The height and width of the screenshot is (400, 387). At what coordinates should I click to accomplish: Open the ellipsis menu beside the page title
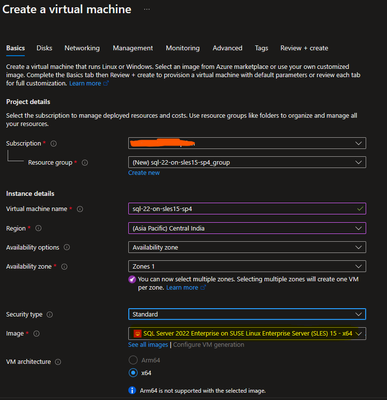click(147, 9)
